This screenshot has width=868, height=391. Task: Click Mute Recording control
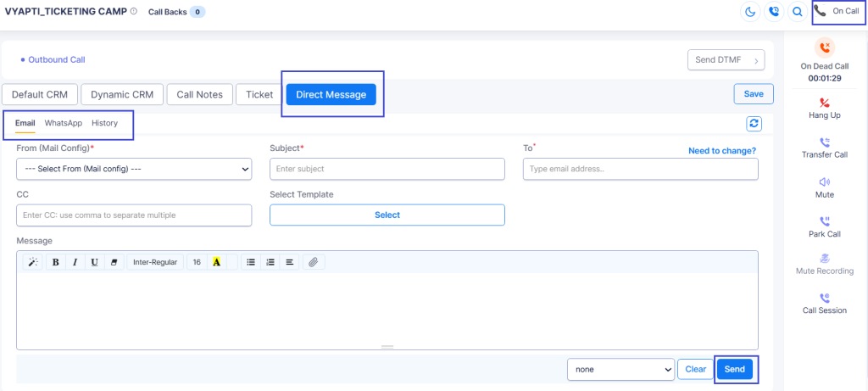point(825,265)
